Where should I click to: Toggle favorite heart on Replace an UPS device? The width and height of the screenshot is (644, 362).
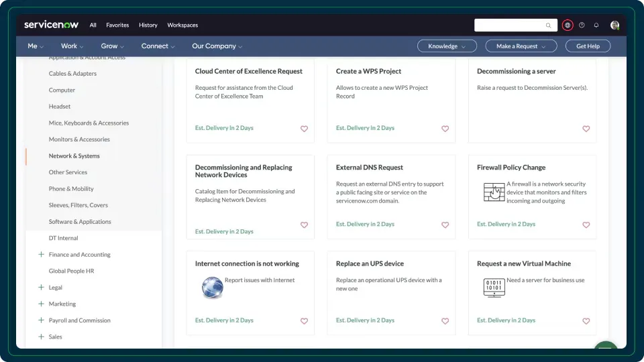pos(445,321)
